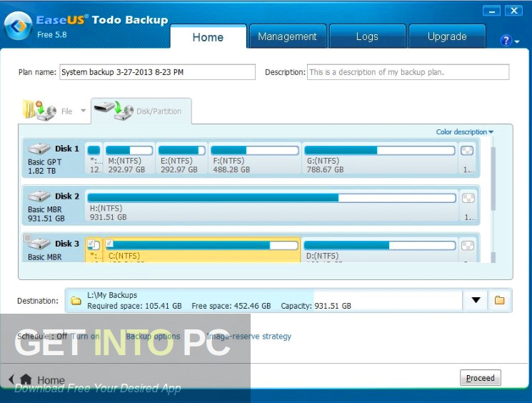Turn on the backup schedule
This screenshot has height=403, width=532.
point(85,337)
